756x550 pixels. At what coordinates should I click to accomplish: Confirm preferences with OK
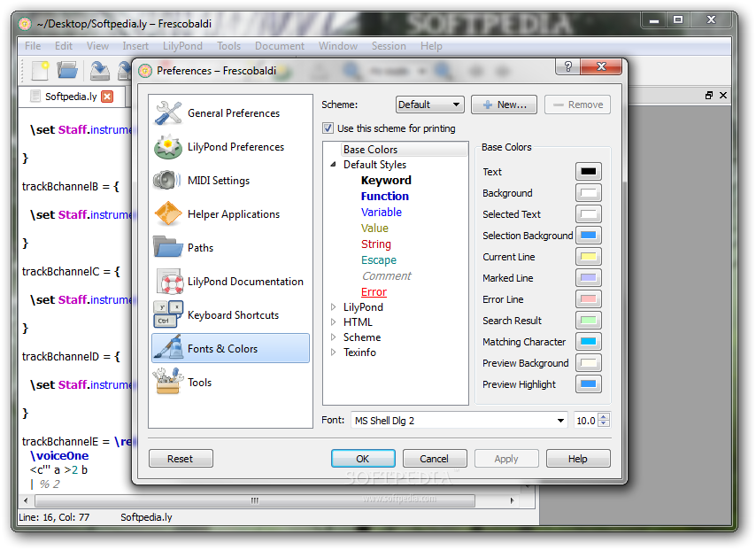coord(363,459)
